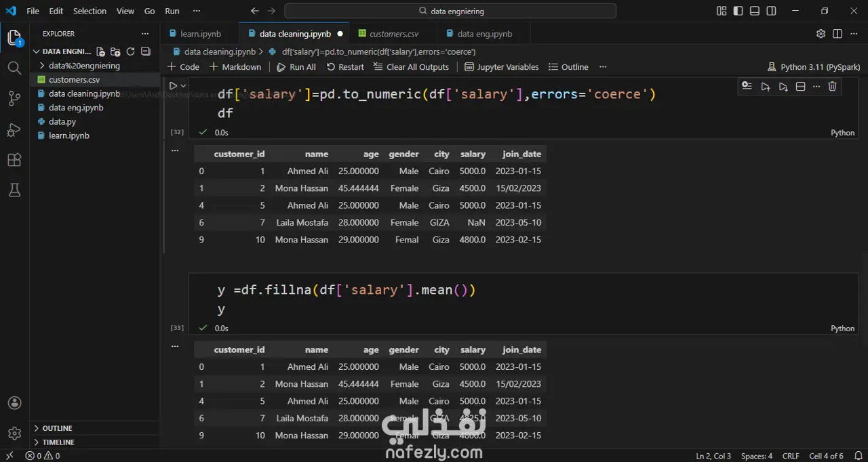
Task: Open the Selection menu
Action: pyautogui.click(x=90, y=11)
